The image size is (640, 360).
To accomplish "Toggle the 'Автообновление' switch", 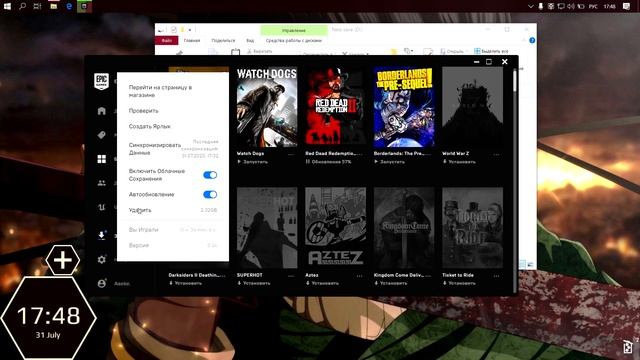I will pos(210,194).
